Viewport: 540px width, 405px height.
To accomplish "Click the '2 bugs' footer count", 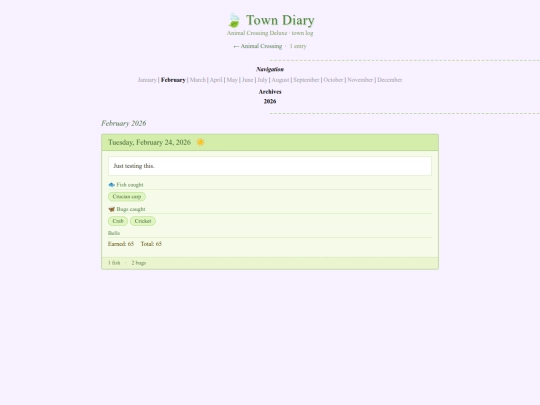I will point(139,263).
